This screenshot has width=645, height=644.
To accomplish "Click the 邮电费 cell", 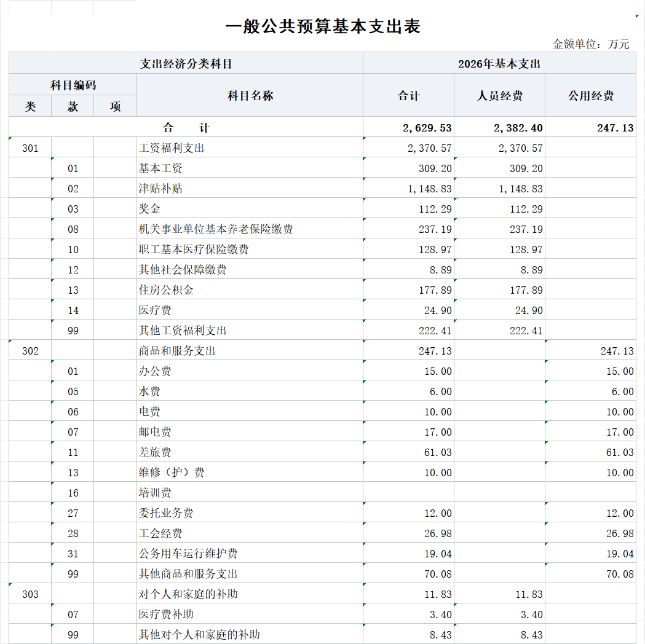I will click(250, 431).
